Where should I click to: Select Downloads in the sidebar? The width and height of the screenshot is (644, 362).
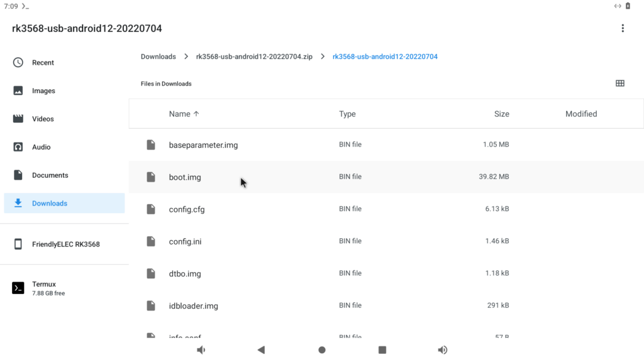(x=65, y=203)
